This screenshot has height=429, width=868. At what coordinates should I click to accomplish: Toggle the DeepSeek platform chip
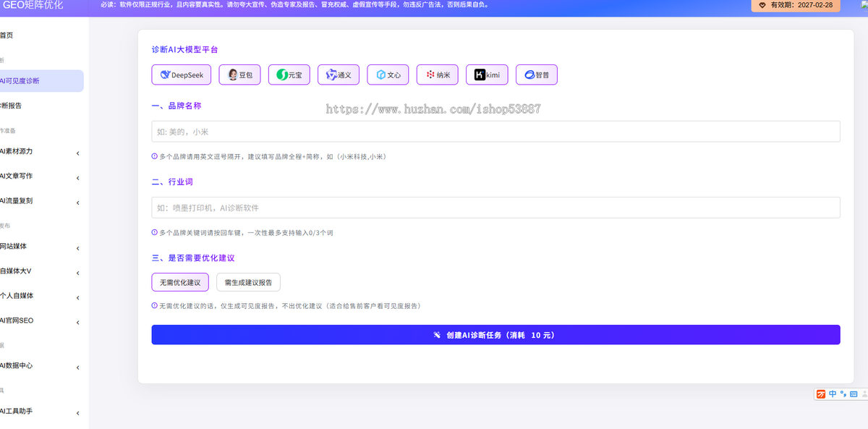(182, 75)
